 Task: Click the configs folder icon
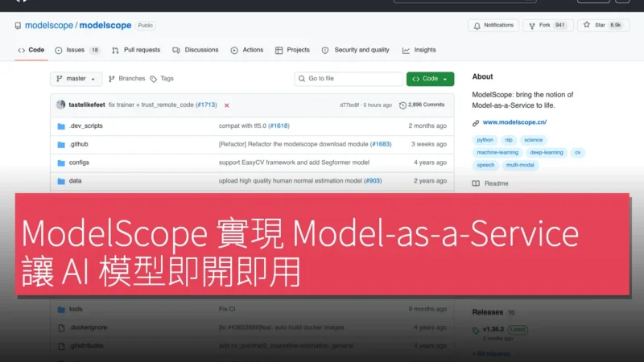pyautogui.click(x=61, y=163)
